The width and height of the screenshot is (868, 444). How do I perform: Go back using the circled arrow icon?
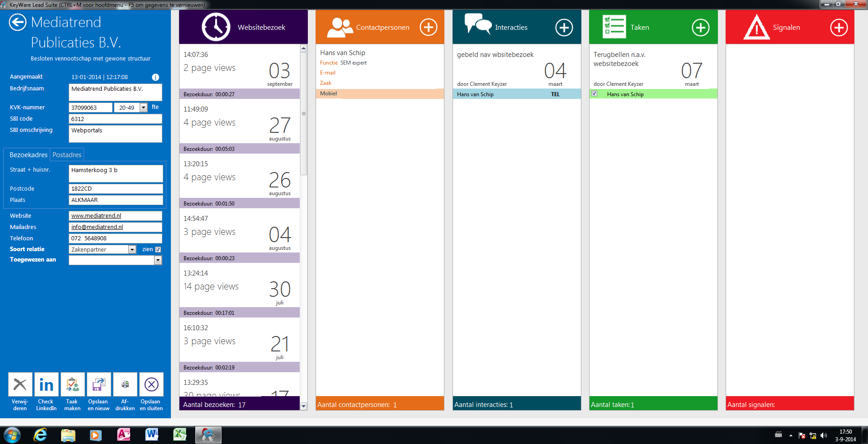coord(18,22)
